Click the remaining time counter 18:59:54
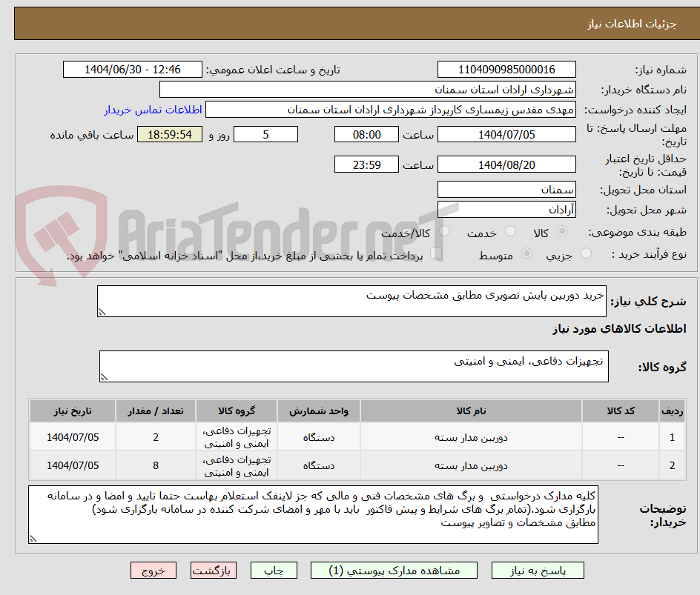 (169, 134)
